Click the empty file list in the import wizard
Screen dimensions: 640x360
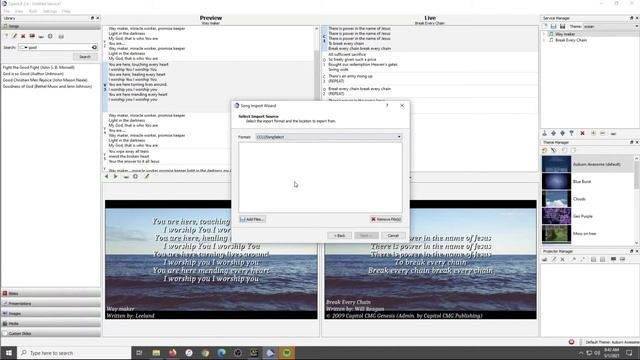[x=320, y=177]
